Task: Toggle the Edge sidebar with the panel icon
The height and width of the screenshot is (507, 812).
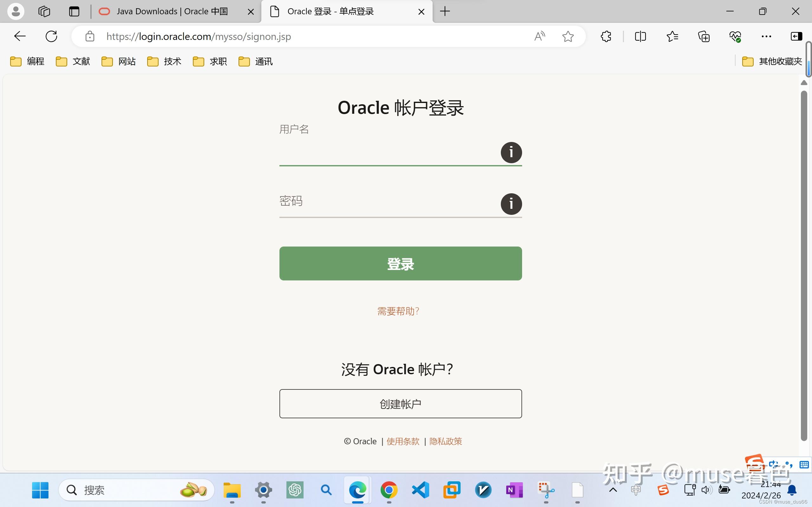Action: coord(796,36)
